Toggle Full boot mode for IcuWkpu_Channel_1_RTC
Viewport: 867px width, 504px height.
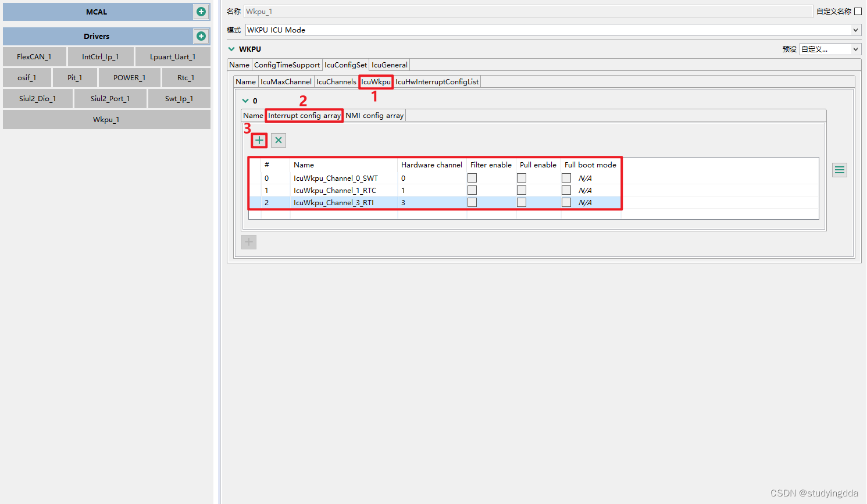[566, 190]
